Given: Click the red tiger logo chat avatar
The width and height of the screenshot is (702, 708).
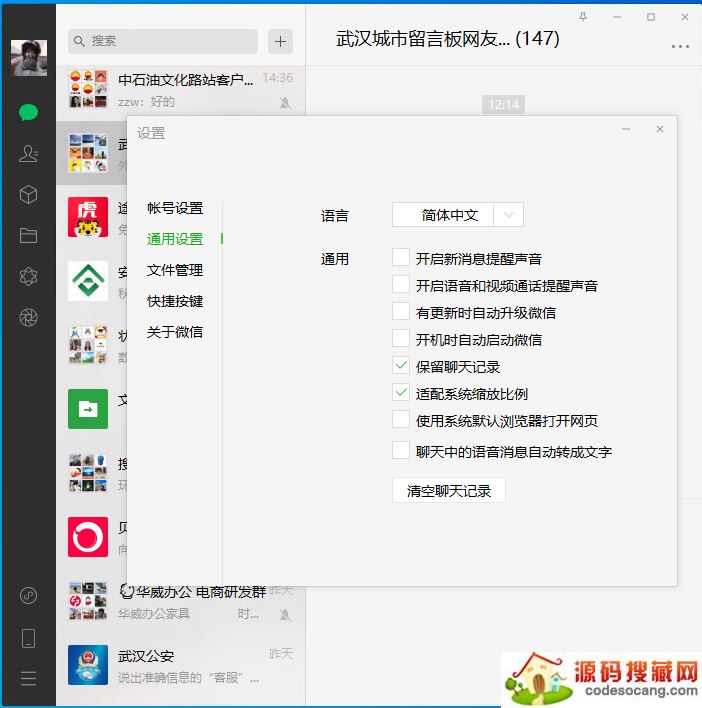Looking at the screenshot, I should tap(88, 217).
